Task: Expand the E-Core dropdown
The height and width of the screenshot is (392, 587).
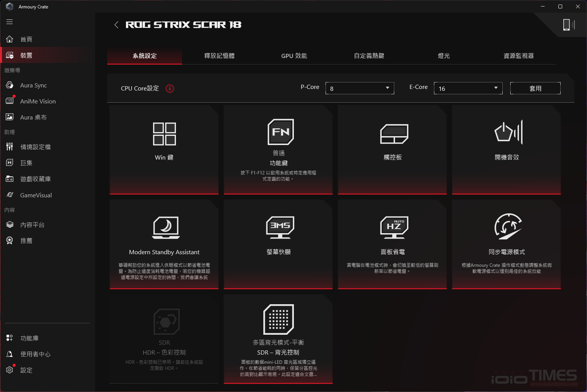Action: [468, 88]
